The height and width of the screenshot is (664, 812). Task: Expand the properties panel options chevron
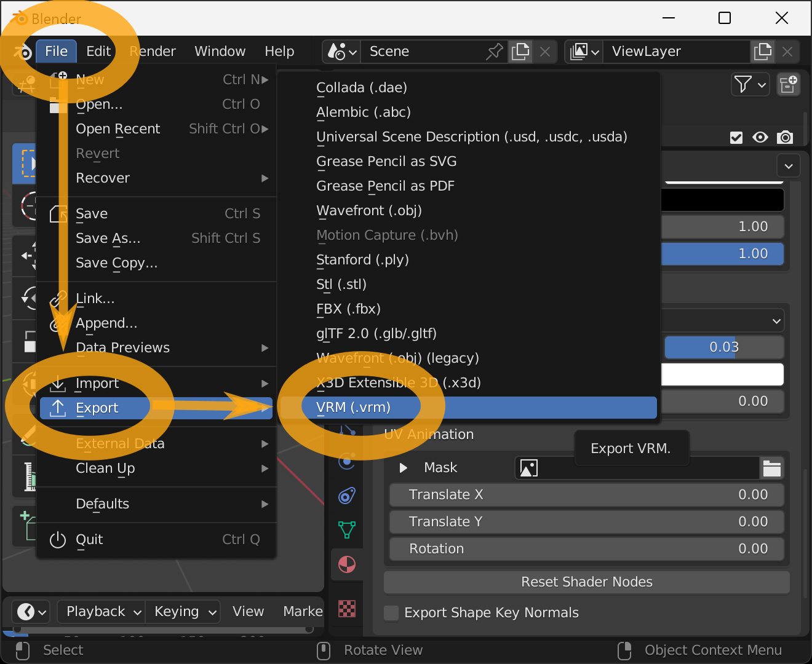click(789, 166)
